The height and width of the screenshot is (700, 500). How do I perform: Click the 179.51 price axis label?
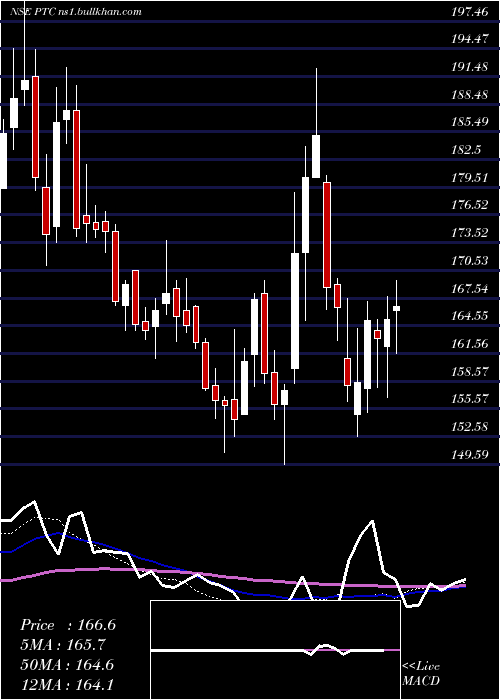[469, 178]
